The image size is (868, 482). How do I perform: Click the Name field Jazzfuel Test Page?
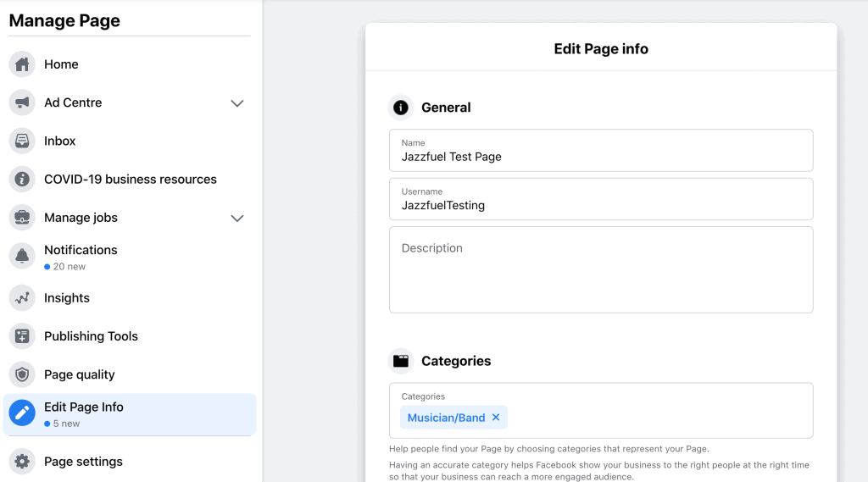[601, 151]
